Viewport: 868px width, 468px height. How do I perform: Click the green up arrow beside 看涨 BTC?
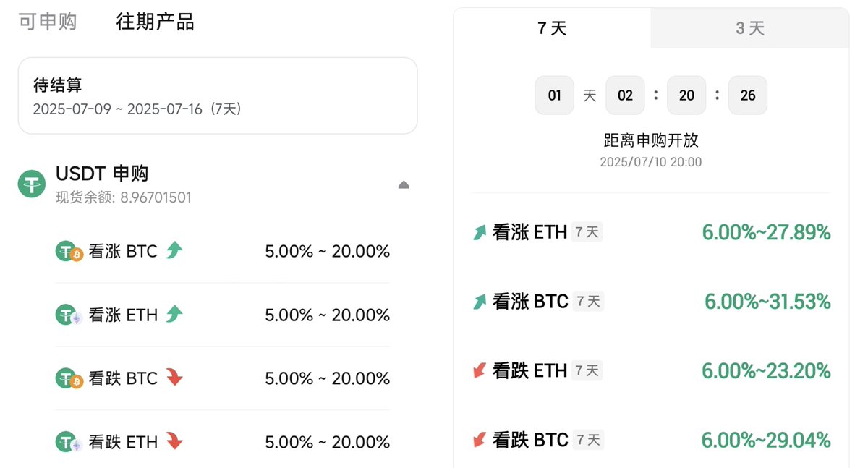174,251
